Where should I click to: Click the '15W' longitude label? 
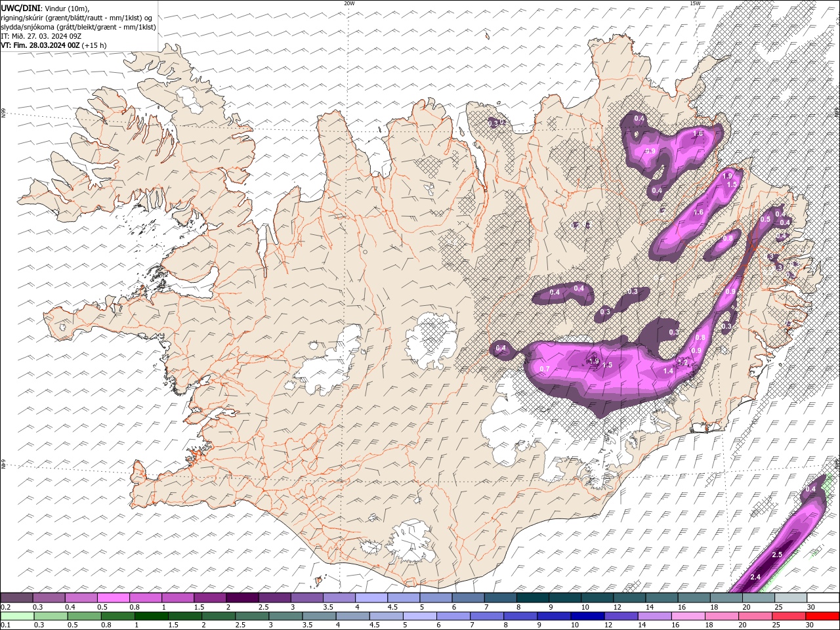(x=695, y=3)
